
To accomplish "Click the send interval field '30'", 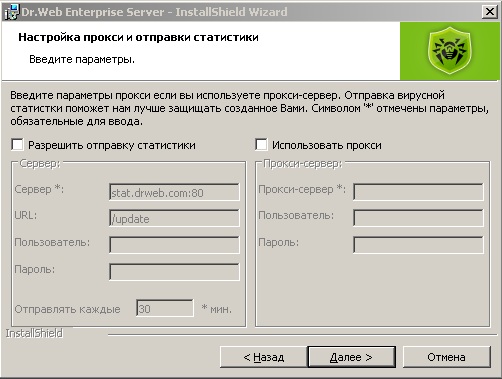I will click(x=165, y=308).
